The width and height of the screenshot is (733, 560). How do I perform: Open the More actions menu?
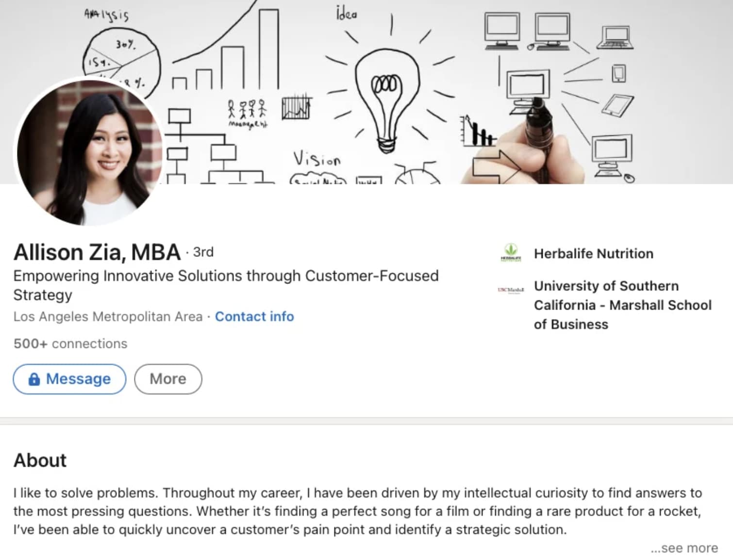click(168, 379)
